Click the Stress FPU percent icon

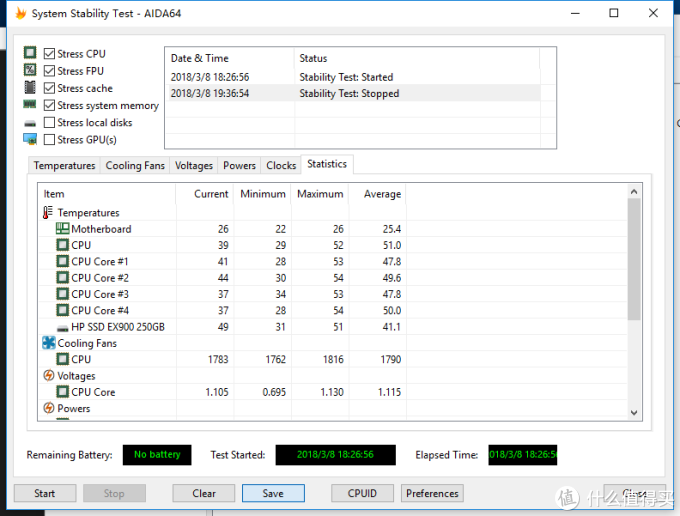point(29,70)
